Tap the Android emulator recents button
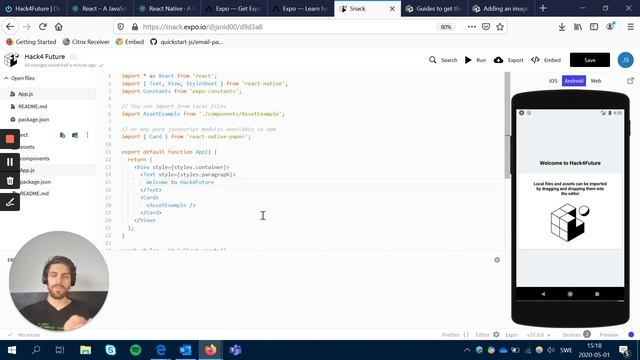The image size is (640, 360). (x=597, y=294)
